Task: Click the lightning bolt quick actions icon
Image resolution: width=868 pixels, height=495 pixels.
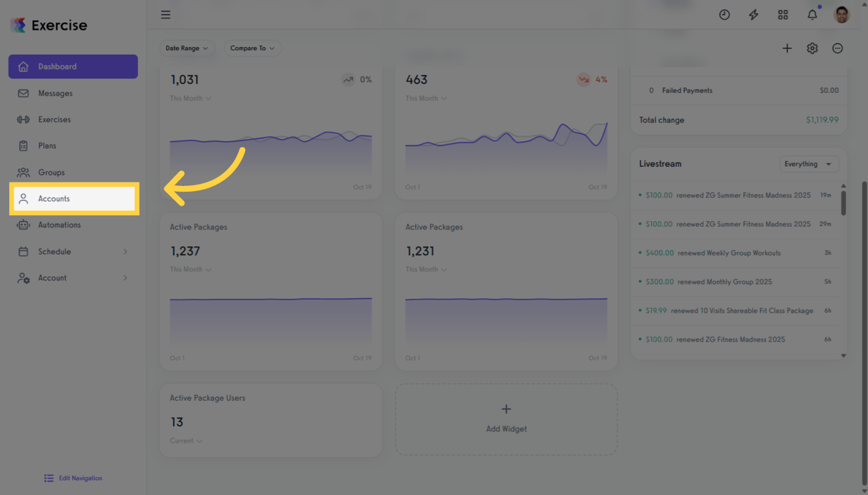Action: [753, 14]
